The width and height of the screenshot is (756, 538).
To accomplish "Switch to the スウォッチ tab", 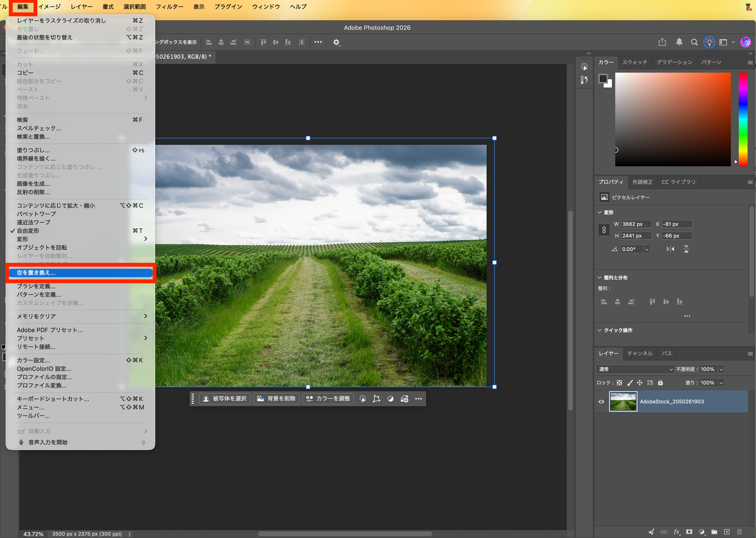I will [x=635, y=62].
